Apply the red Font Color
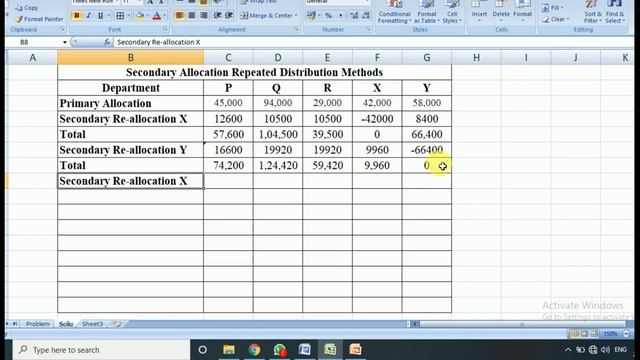 coord(157,16)
